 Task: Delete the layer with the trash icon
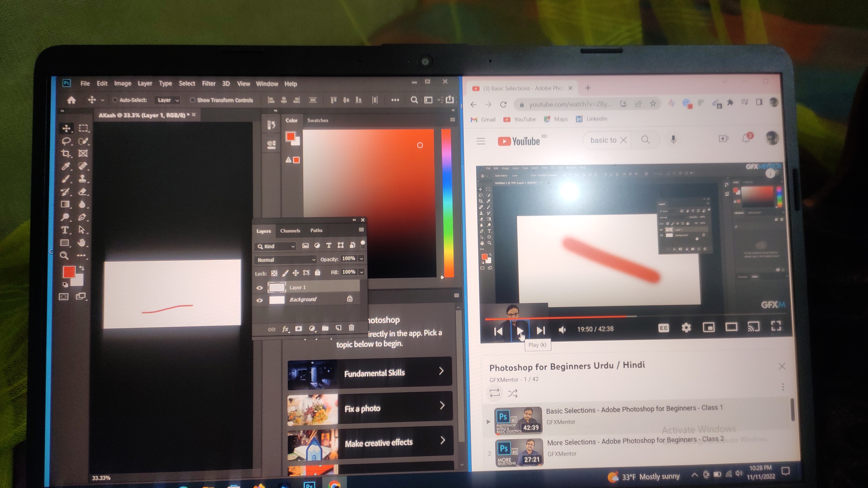[352, 327]
